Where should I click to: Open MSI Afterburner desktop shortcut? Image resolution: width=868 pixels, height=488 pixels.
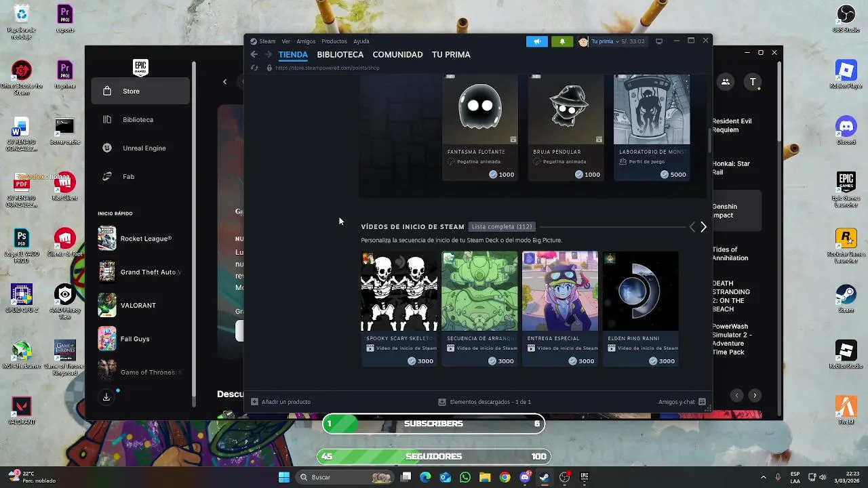[22, 354]
